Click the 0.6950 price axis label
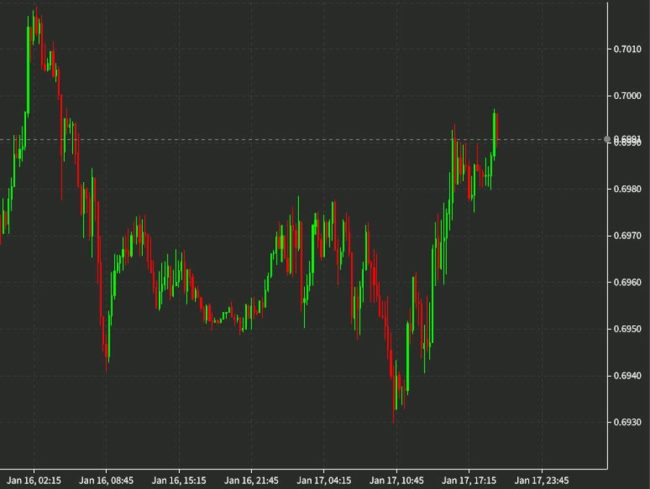 (x=628, y=329)
